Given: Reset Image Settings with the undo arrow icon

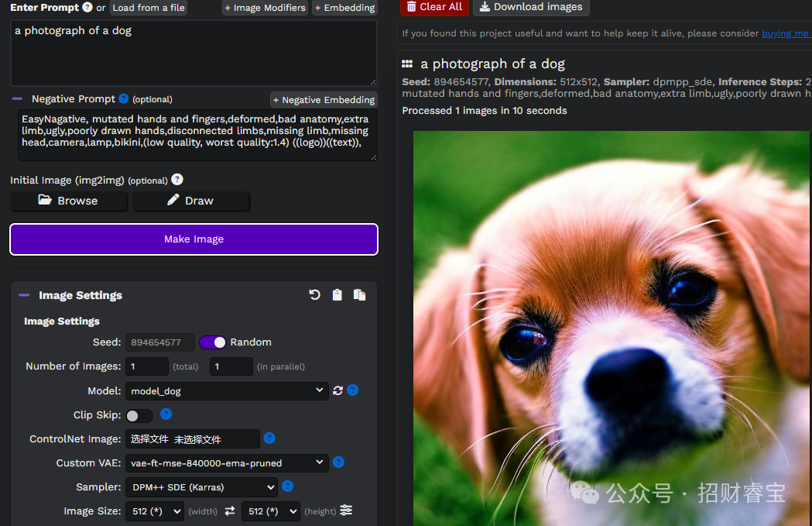Looking at the screenshot, I should coord(314,295).
